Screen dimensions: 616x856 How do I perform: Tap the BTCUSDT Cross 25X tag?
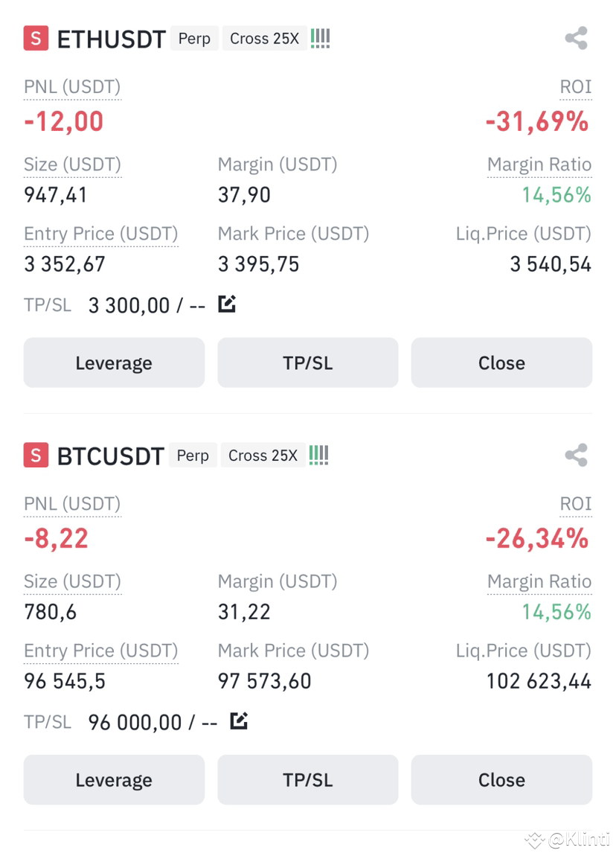(x=263, y=456)
